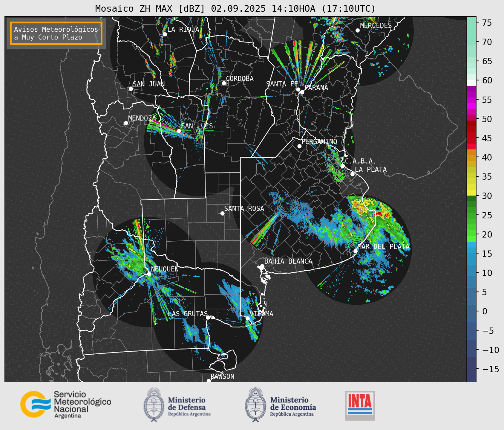Click the San Juan city marker dot
504x430 pixels.
(x=131, y=89)
